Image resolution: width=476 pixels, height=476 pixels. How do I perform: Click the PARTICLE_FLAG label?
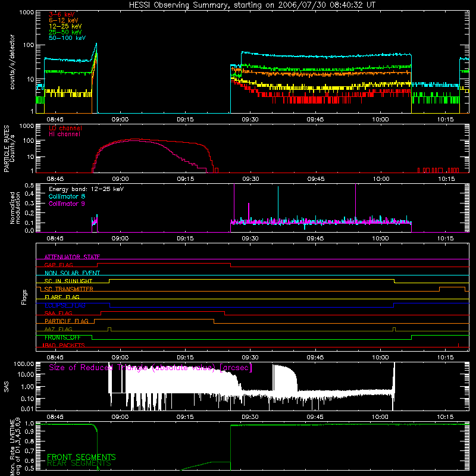(x=67, y=321)
